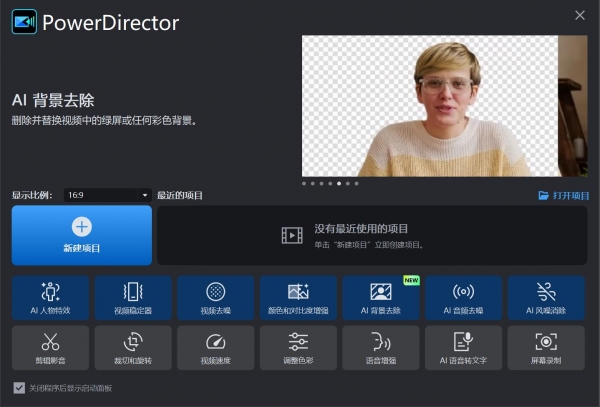Select the AI 语音转文字 tool

463,348
